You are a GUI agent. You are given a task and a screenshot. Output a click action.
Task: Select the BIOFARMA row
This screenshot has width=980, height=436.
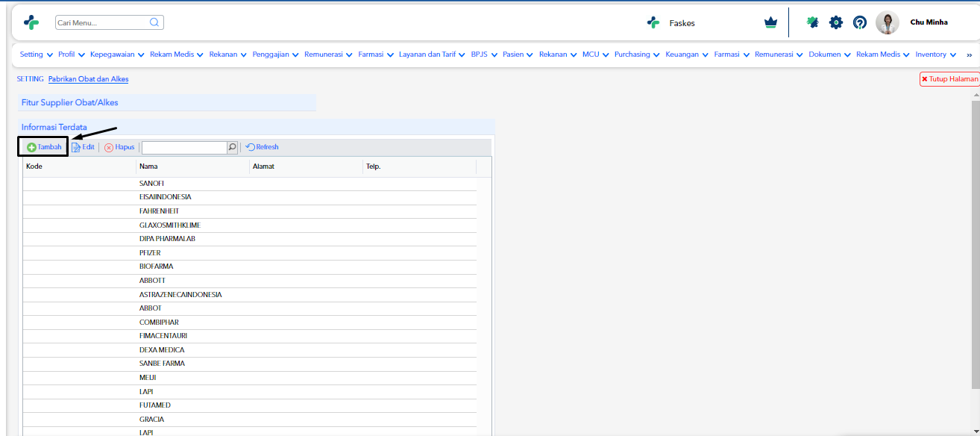coord(250,267)
